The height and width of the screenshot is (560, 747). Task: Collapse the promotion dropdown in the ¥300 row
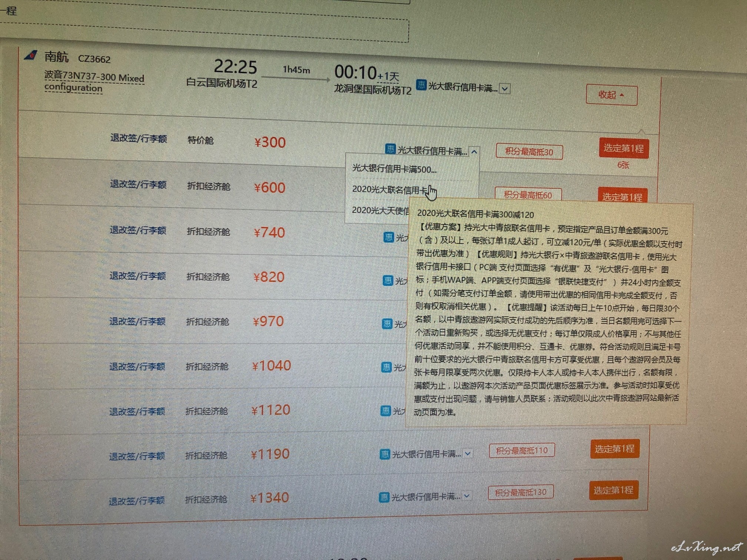pyautogui.click(x=474, y=152)
